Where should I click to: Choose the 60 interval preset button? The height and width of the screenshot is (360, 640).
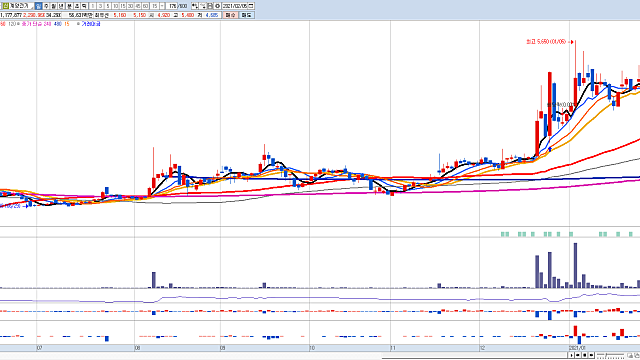(x=145, y=6)
